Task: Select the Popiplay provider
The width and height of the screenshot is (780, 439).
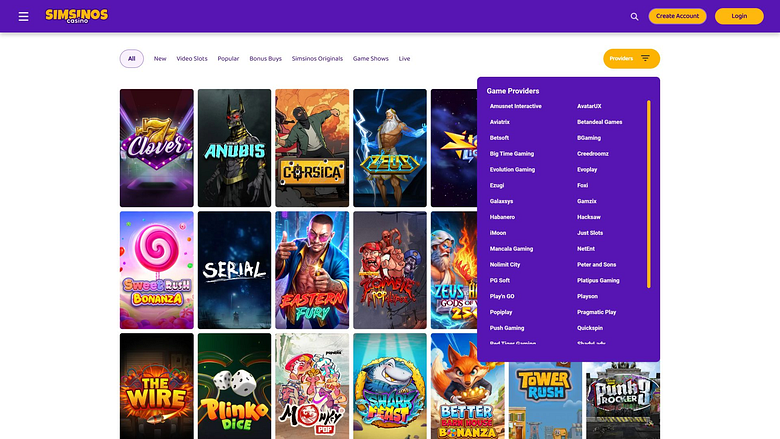Action: [500, 313]
